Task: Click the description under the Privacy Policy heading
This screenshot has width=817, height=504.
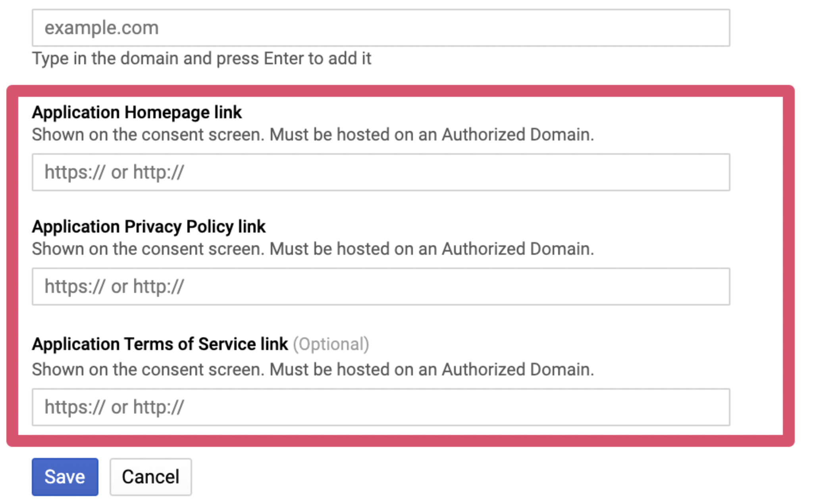Action: 313,249
